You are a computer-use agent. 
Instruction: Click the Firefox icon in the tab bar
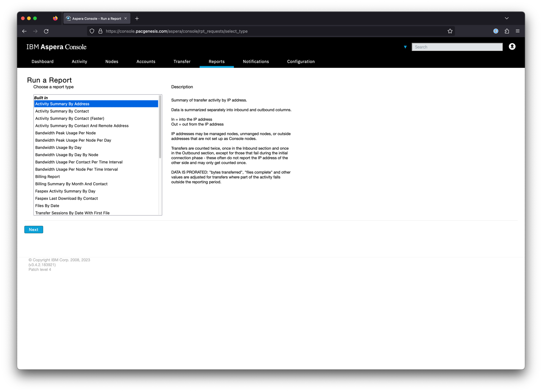pyautogui.click(x=55, y=18)
